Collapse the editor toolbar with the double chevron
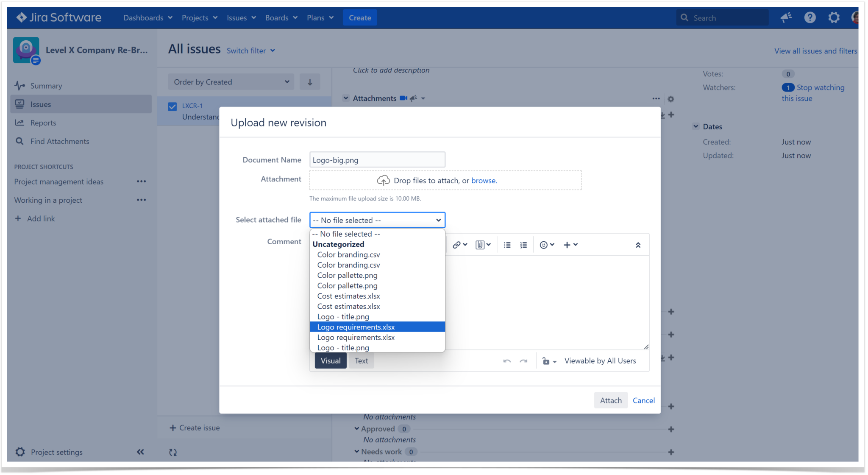868x475 pixels. click(x=638, y=245)
